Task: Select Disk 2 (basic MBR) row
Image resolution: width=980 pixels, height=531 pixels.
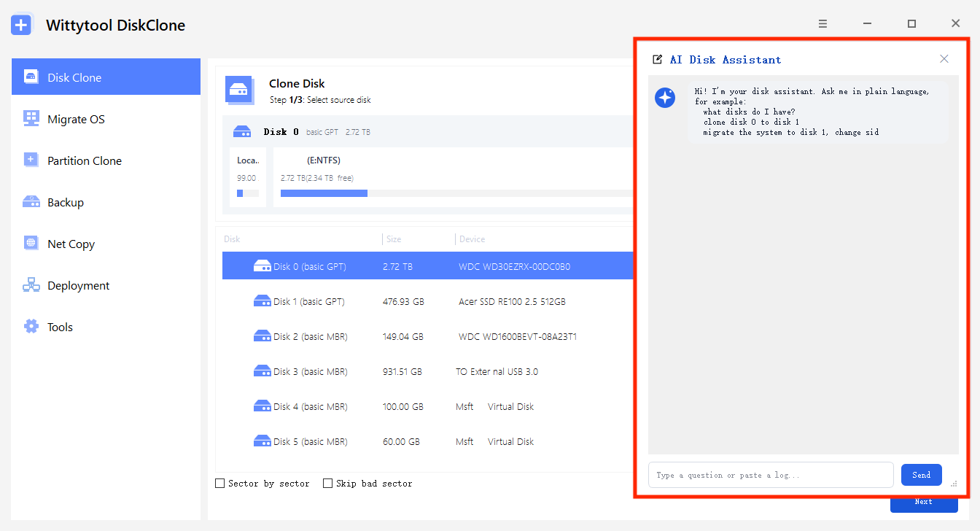Action: pyautogui.click(x=428, y=336)
